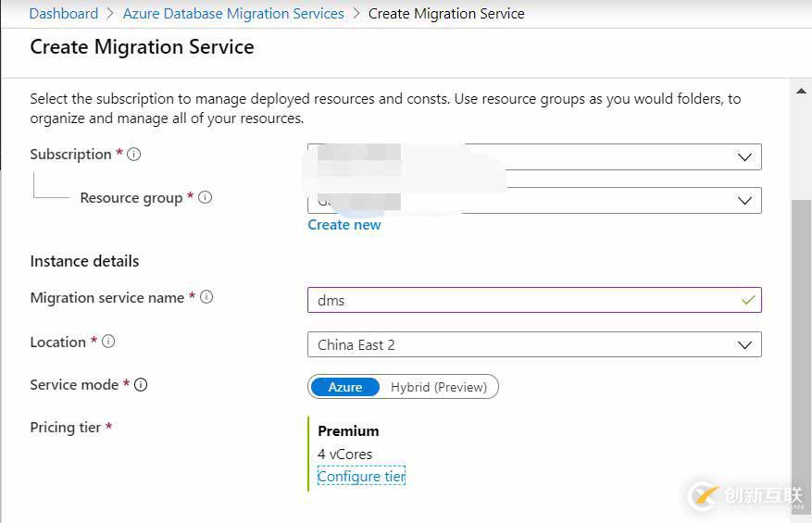
Task: Select the Azure service mode
Action: 344,387
